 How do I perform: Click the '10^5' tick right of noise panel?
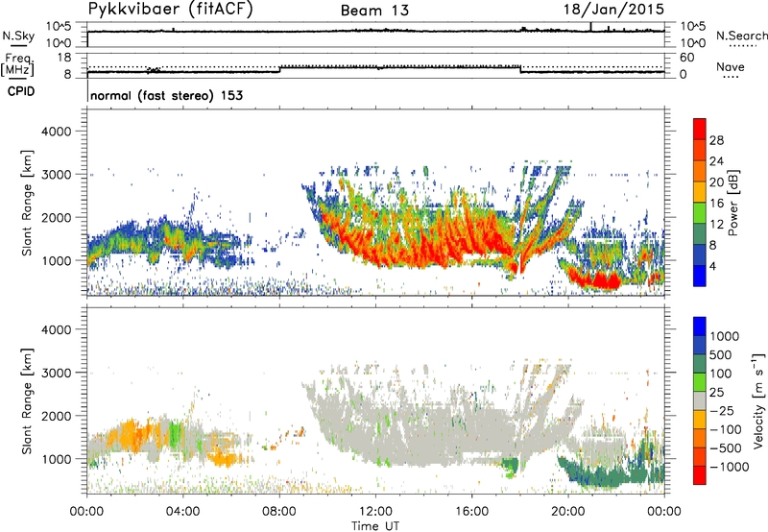[692, 27]
